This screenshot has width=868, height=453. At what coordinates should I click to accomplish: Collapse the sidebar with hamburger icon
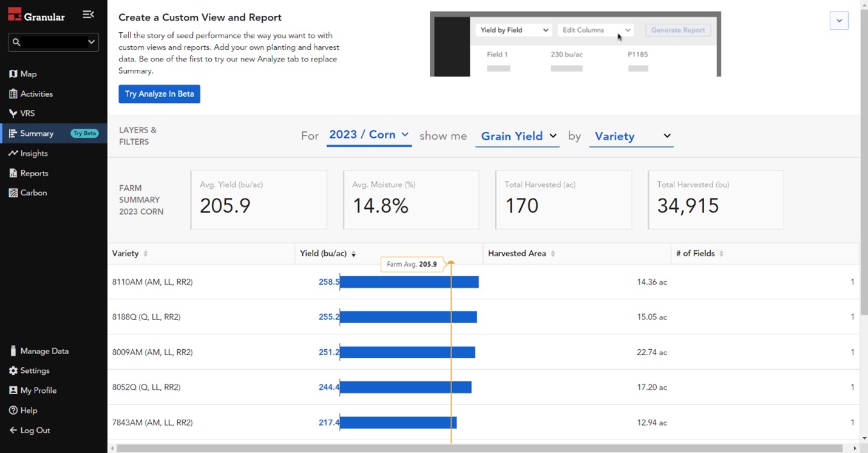click(88, 15)
